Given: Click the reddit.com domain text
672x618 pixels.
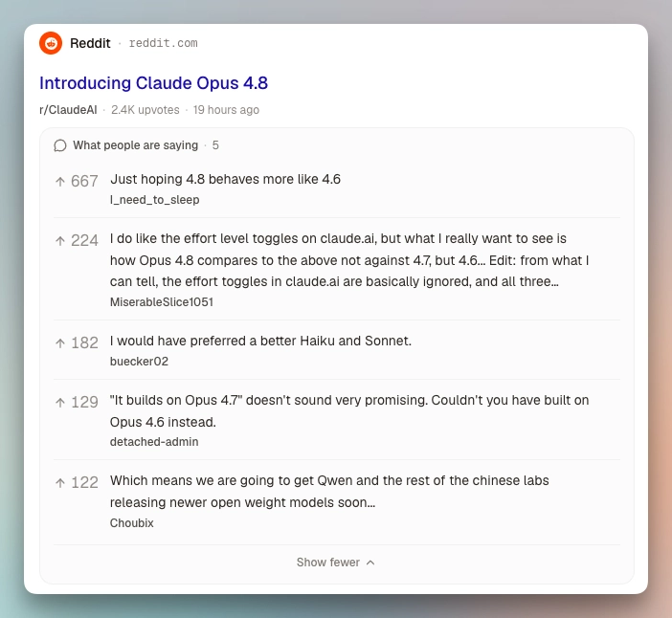Looking at the screenshot, I should pos(164,43).
